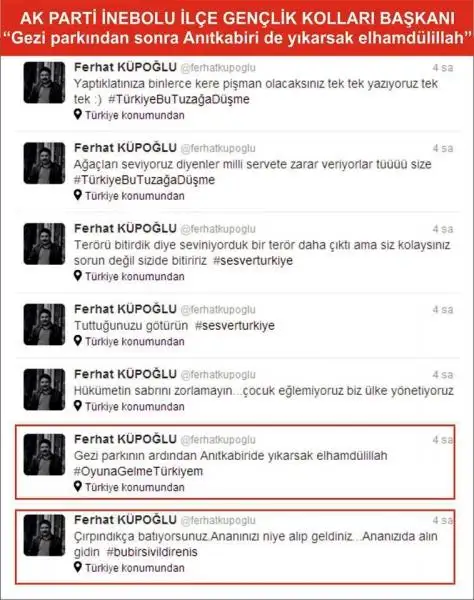The image size is (474, 600).
Task: Click the location pin icon in the first tweet
Action: (78, 114)
